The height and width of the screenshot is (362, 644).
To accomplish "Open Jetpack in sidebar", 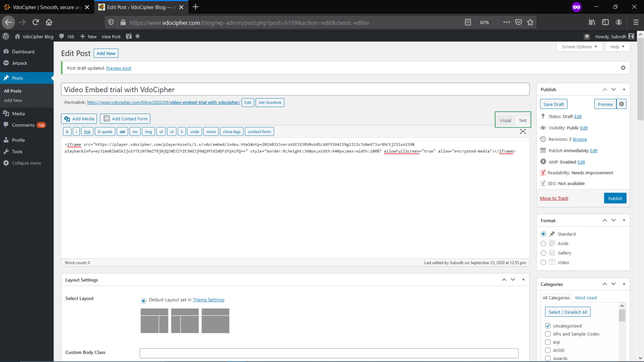I will [x=19, y=63].
